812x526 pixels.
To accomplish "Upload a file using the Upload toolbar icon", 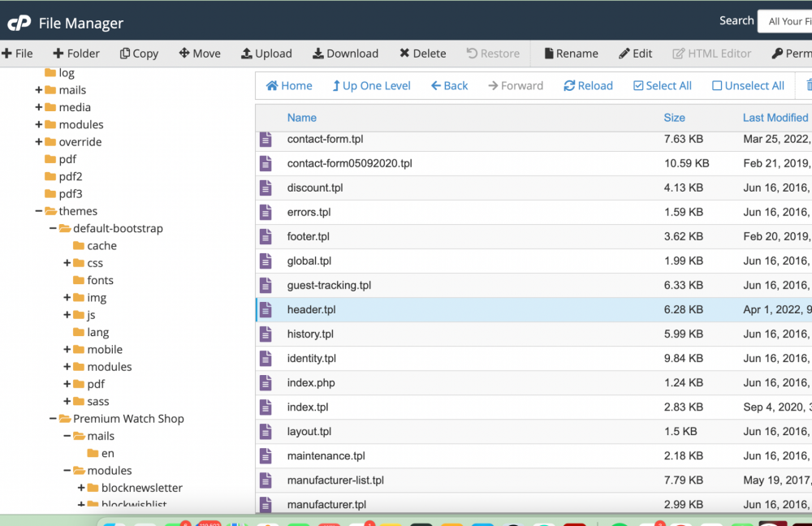I will point(266,53).
